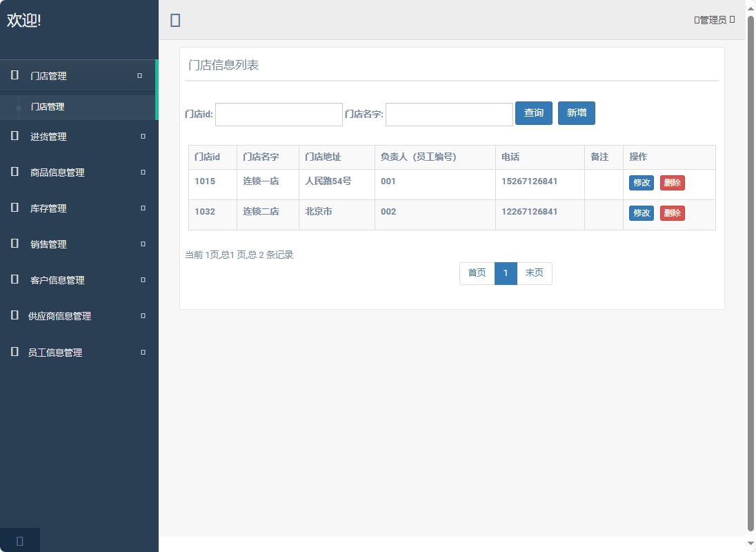The image size is (756, 552).
Task: Click 删除 for store 1015
Action: [x=672, y=183]
